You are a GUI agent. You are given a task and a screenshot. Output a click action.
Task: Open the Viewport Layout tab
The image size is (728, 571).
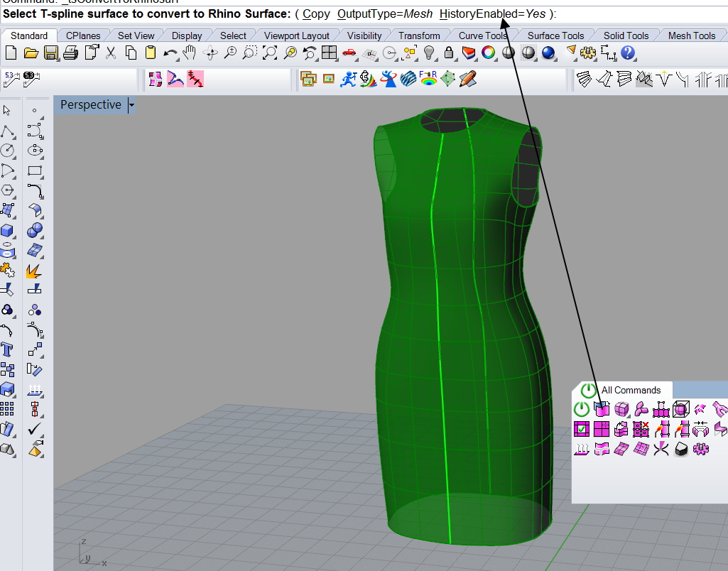click(296, 36)
